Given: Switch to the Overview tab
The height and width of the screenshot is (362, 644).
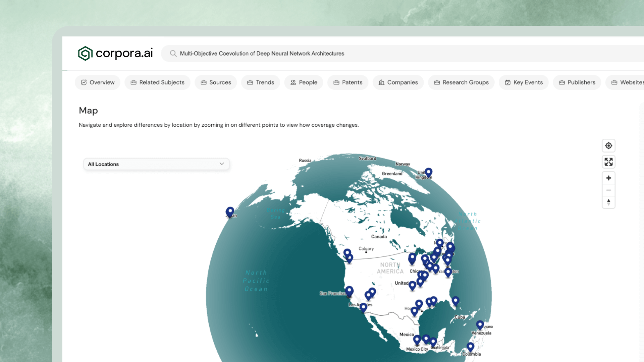Looking at the screenshot, I should (97, 82).
